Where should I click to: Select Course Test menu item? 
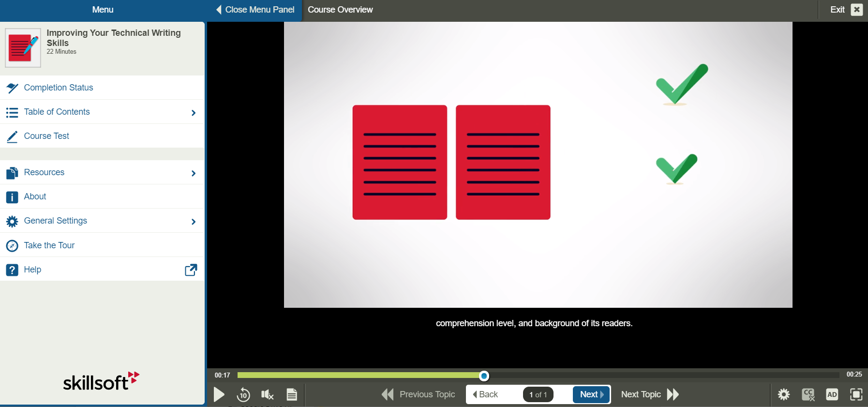click(x=46, y=136)
